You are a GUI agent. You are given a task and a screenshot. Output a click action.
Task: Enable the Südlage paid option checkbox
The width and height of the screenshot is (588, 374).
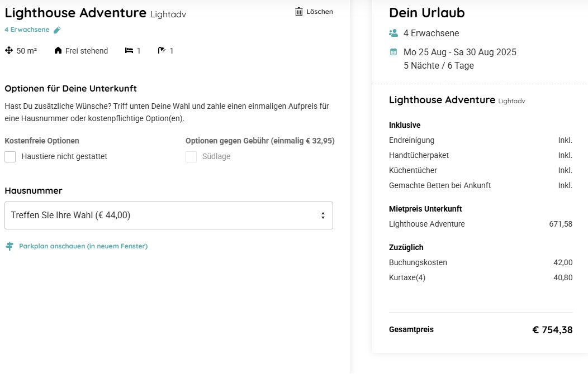[191, 156]
